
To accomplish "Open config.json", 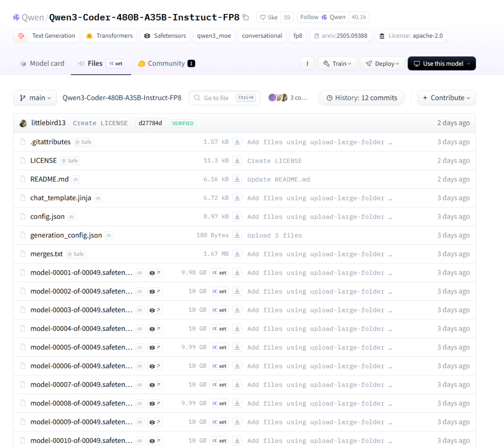I will (47, 216).
